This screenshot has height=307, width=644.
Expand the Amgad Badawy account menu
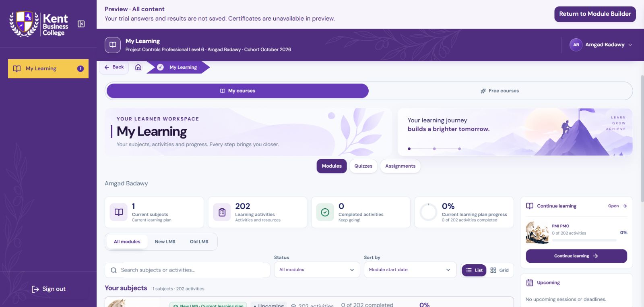coord(601,45)
